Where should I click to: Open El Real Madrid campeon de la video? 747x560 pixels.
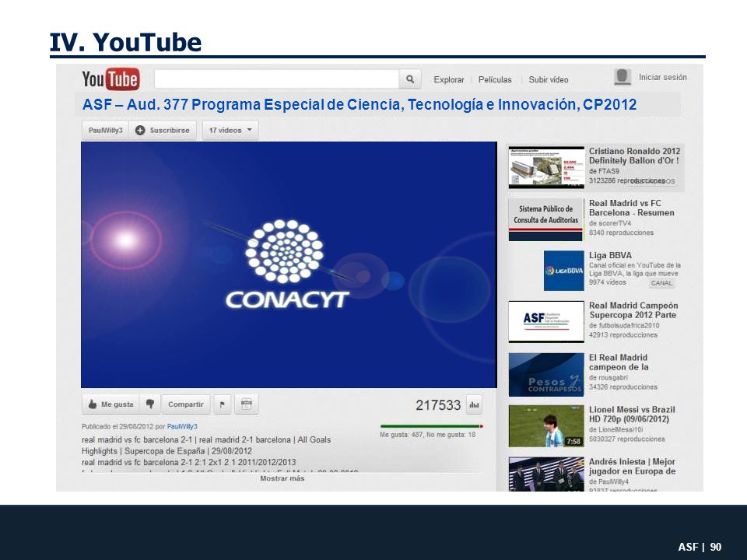pos(618,362)
